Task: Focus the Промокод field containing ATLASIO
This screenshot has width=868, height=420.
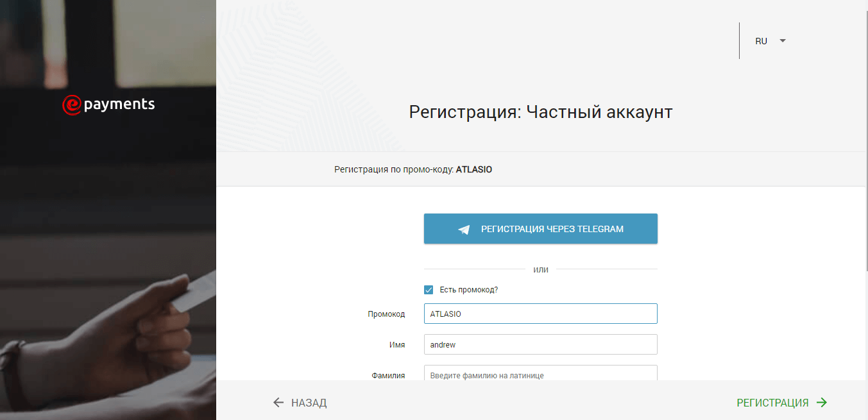Action: pyautogui.click(x=540, y=314)
